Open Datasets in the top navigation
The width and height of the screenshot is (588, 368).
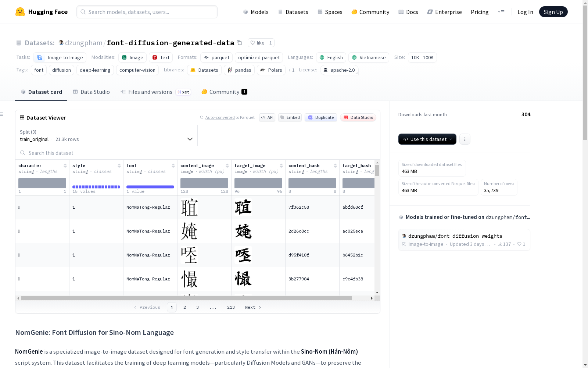click(x=293, y=12)
